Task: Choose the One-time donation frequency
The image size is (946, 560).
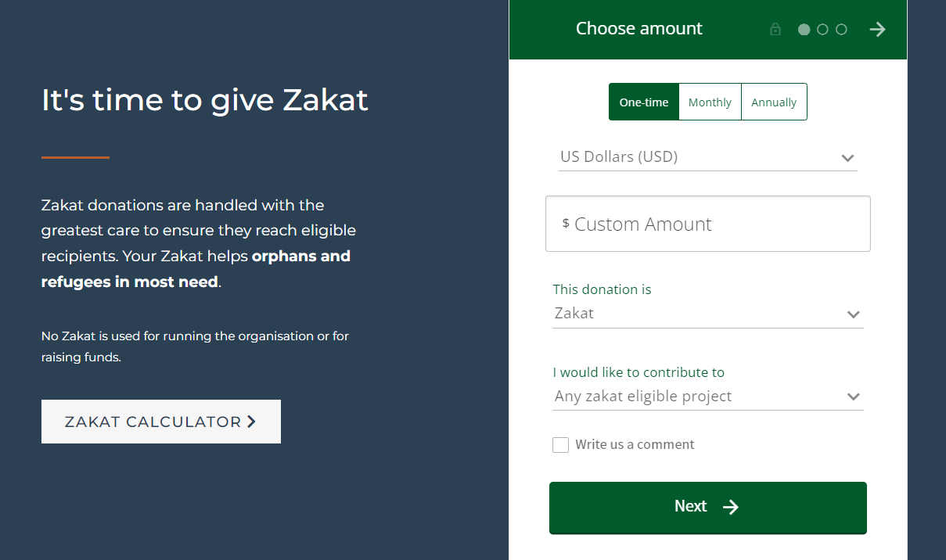Action: coord(644,102)
